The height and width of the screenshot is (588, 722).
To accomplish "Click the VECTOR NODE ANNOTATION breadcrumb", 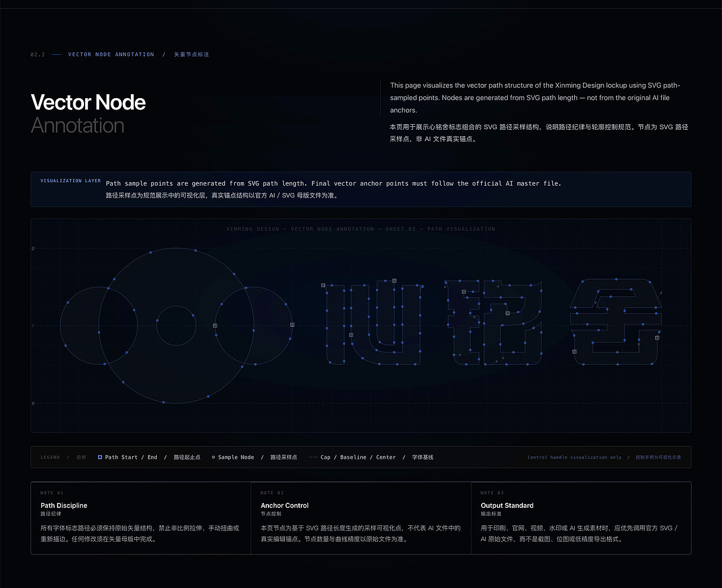I will 111,55.
